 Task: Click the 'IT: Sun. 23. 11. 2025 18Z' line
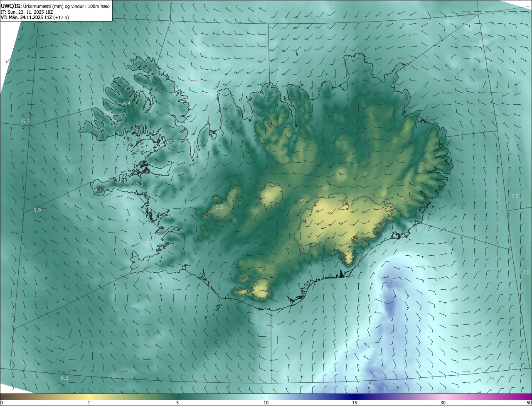pos(27,12)
